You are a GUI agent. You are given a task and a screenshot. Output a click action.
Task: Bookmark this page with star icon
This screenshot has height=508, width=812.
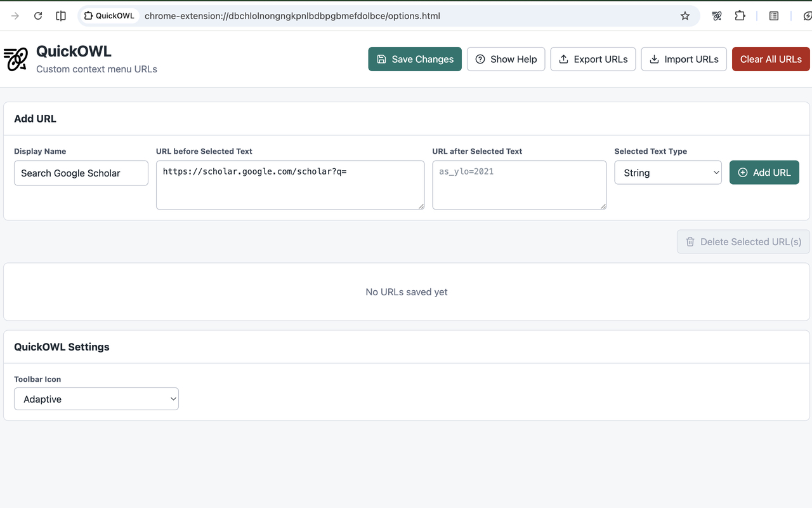(685, 16)
